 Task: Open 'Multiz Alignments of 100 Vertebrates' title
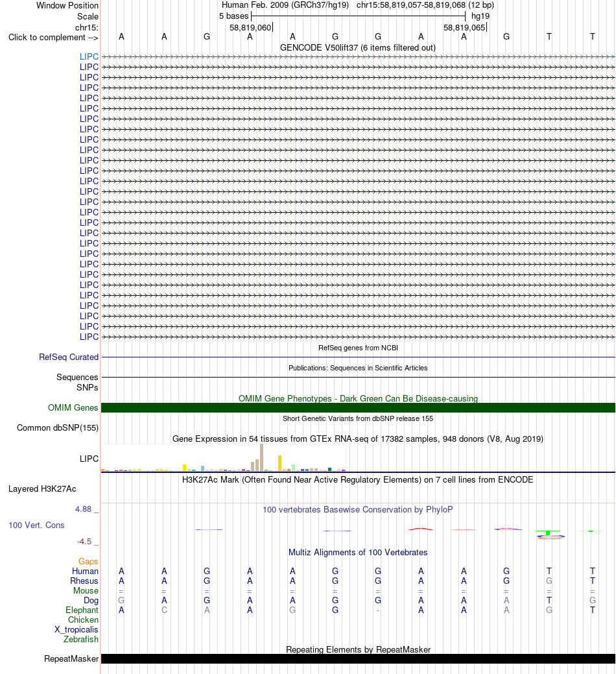click(x=358, y=552)
